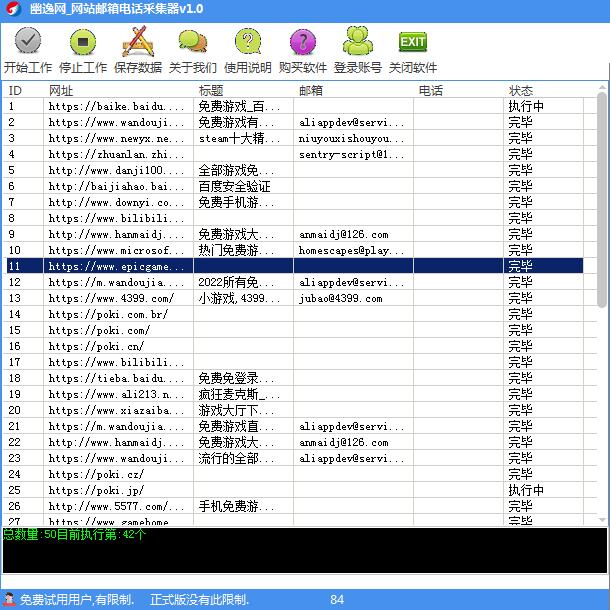Click the app logo in title bar
Screen dimensions: 610x610
(12, 9)
